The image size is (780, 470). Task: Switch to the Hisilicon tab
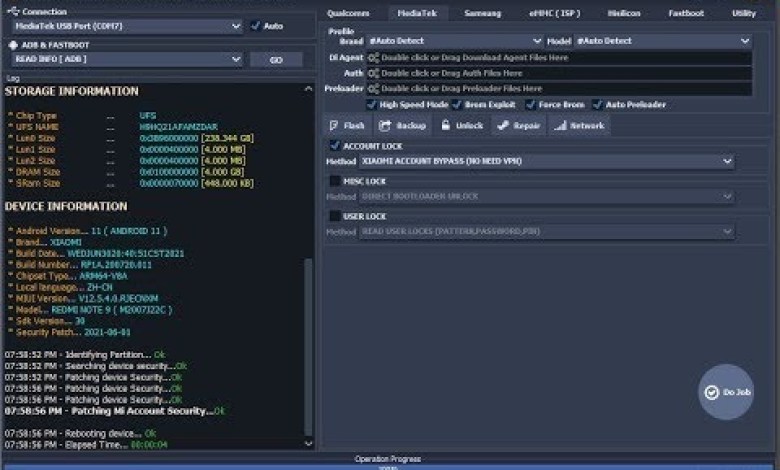click(624, 13)
